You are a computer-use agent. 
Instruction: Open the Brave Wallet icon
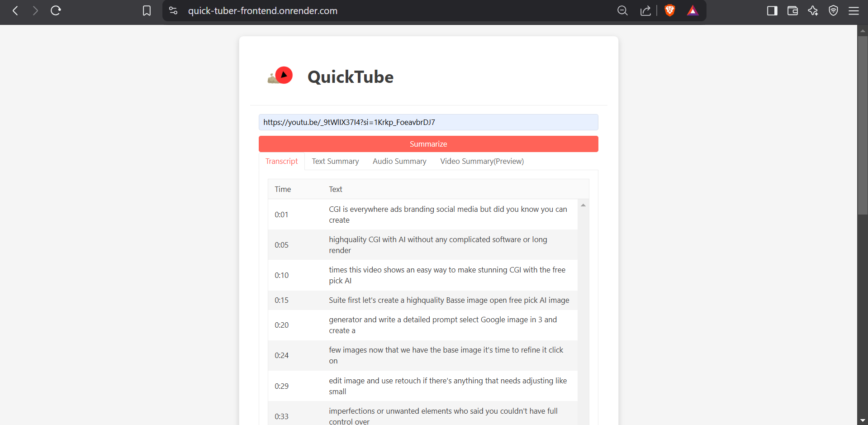[792, 11]
